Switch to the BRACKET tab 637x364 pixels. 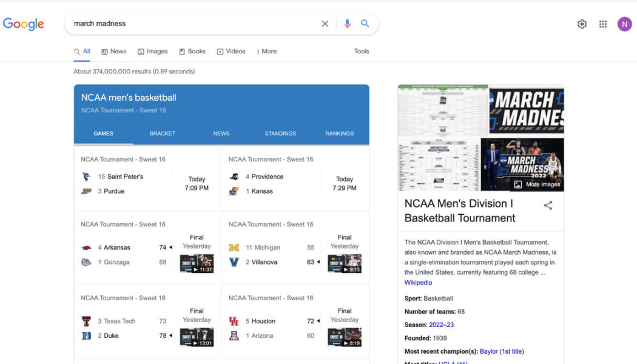(162, 133)
